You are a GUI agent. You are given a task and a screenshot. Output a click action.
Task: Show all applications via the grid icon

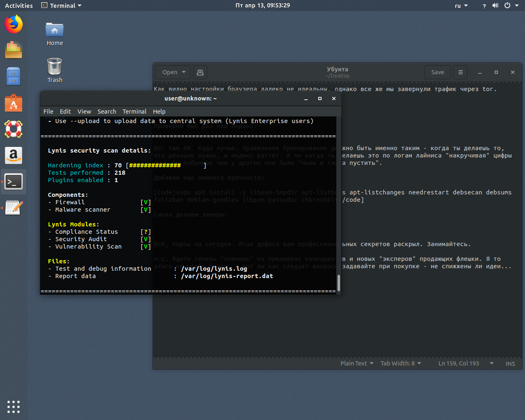pyautogui.click(x=14, y=407)
